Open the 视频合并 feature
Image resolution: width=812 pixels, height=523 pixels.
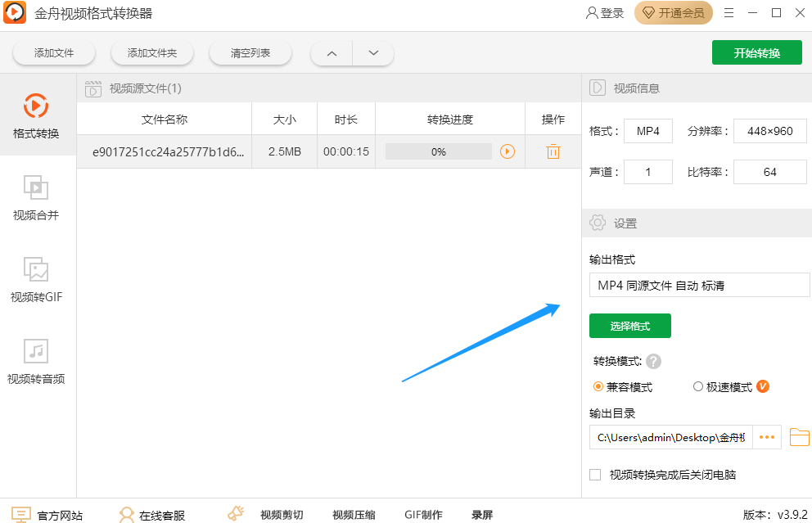point(35,196)
